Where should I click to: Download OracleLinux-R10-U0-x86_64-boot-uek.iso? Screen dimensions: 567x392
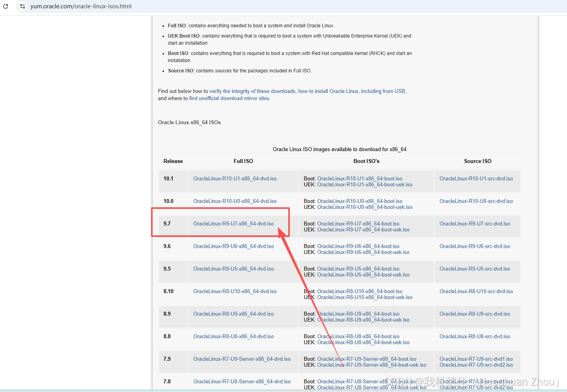coord(365,207)
